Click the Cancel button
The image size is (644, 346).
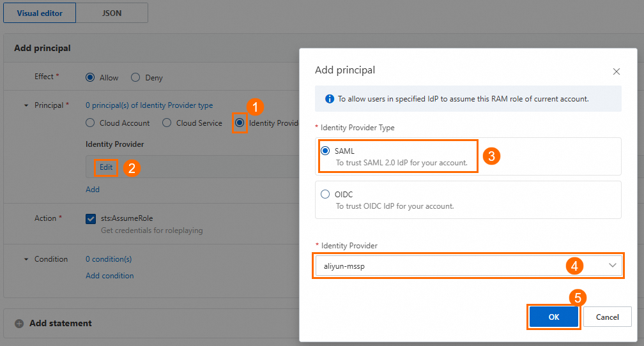click(607, 317)
